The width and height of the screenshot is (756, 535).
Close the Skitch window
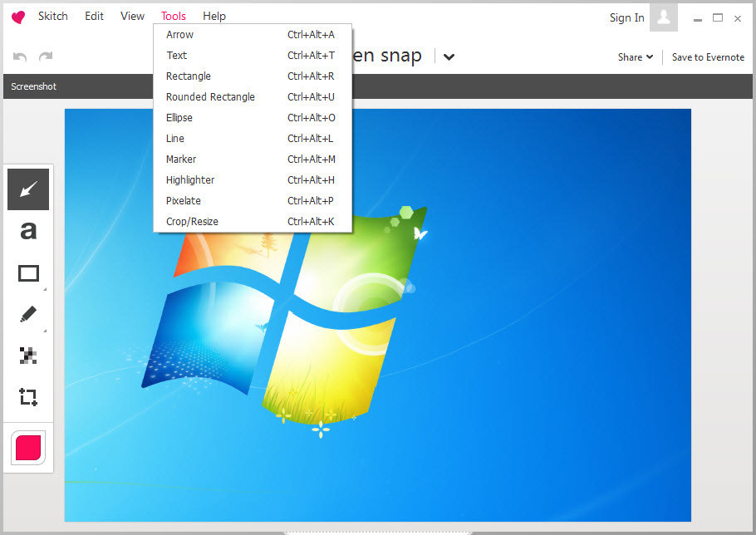pyautogui.click(x=738, y=19)
